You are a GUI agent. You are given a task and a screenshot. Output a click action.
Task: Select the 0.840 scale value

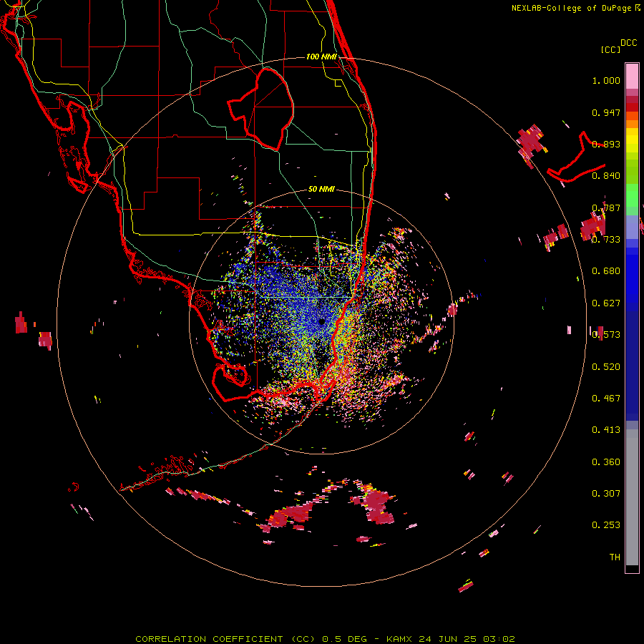pos(606,176)
